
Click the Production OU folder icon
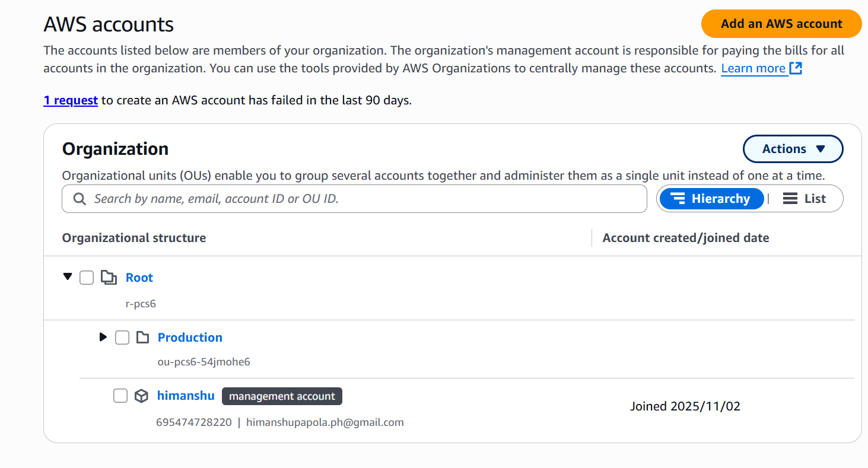[x=142, y=338]
